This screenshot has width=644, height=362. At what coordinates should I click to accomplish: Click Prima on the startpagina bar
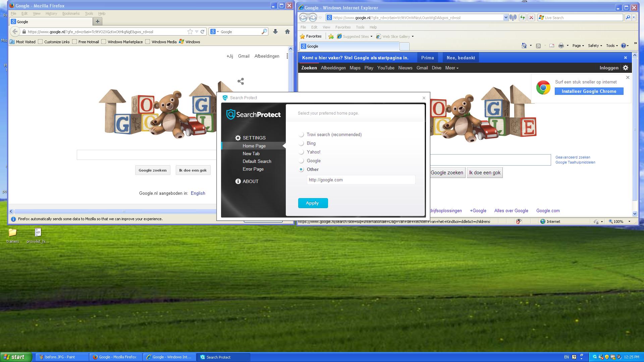[427, 58]
